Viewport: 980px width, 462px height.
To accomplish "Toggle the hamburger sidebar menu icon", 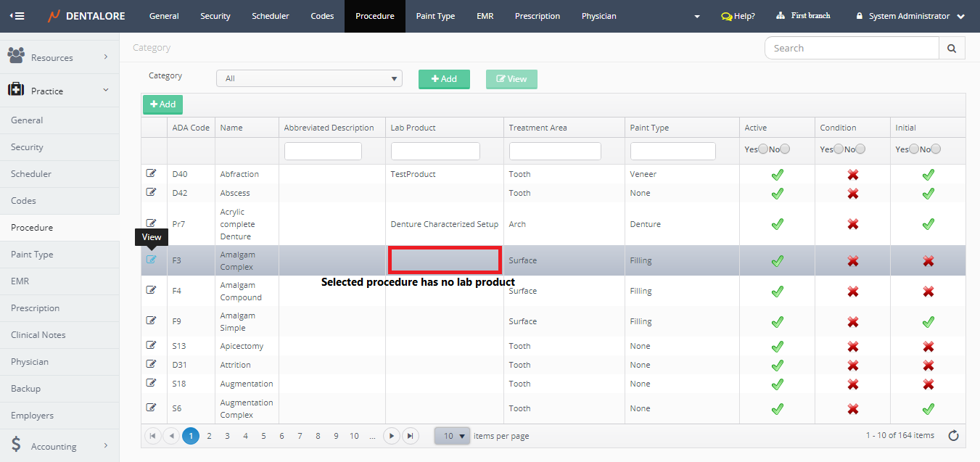I will [16, 16].
